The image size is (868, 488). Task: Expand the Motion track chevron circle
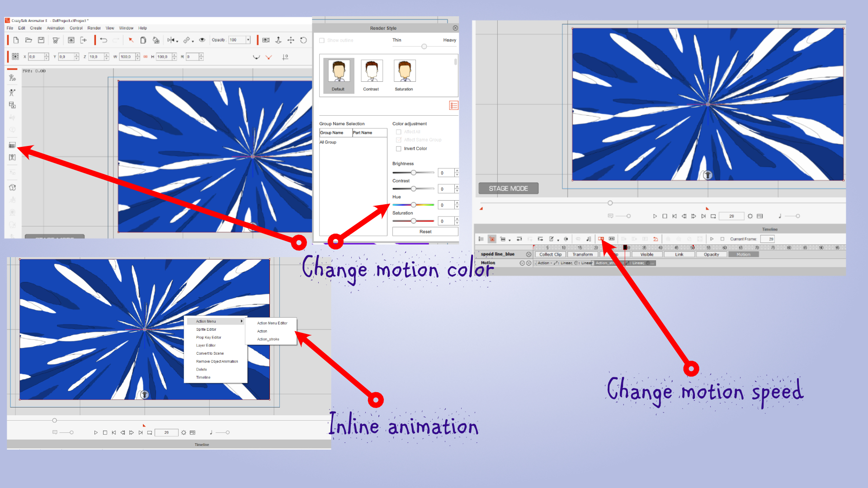[x=522, y=263]
